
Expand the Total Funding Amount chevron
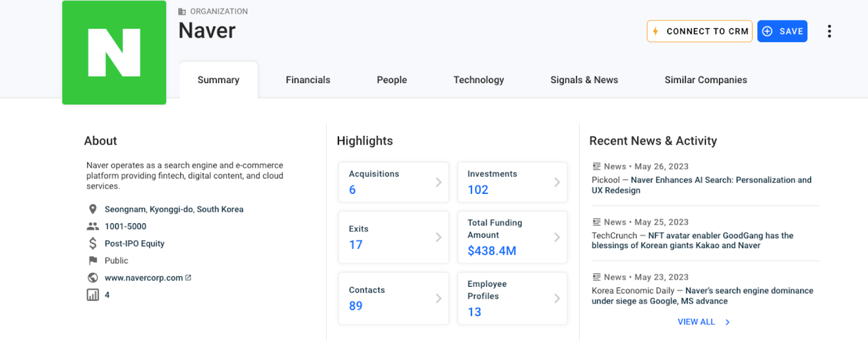557,237
